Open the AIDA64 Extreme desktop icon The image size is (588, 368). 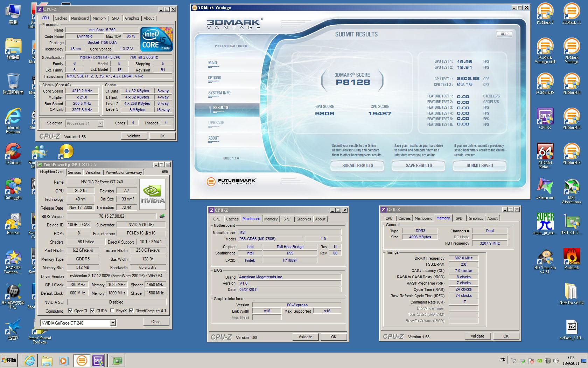[x=545, y=156]
